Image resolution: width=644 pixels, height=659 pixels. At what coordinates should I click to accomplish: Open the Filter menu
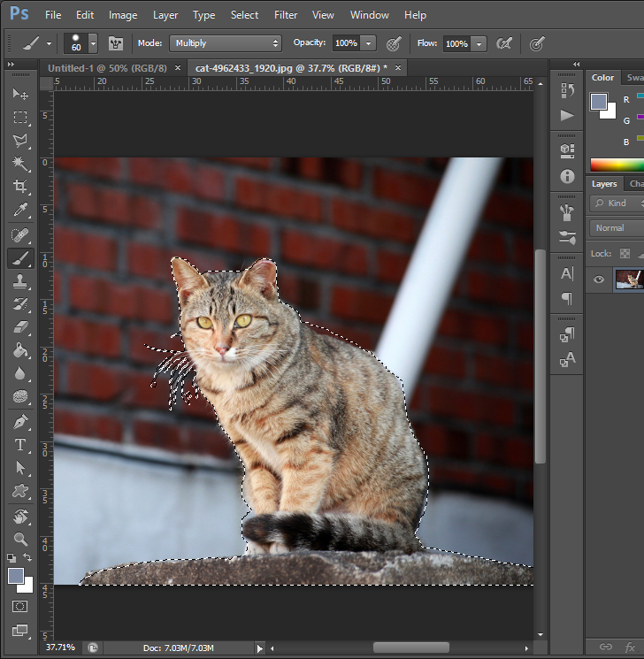(286, 15)
